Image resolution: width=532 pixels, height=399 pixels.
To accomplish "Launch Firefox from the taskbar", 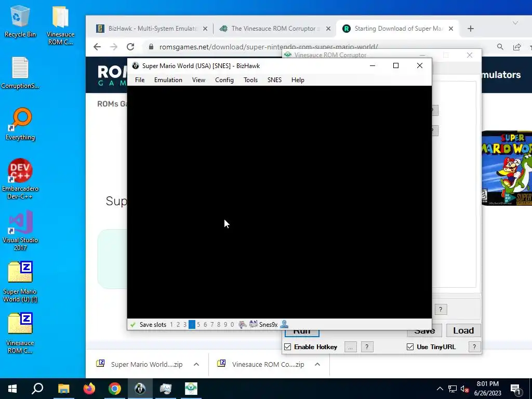I will [89, 389].
